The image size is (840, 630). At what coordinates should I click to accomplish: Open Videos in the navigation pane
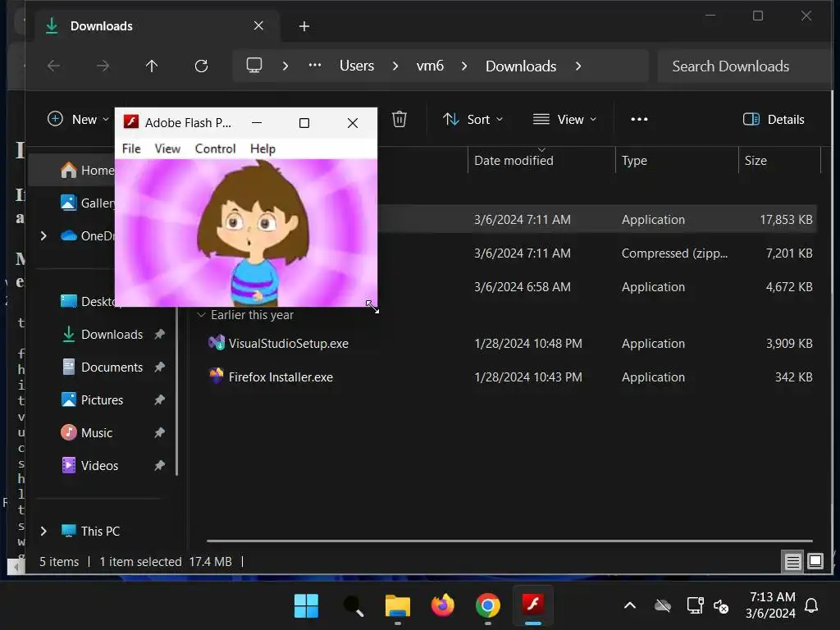[x=89, y=465]
